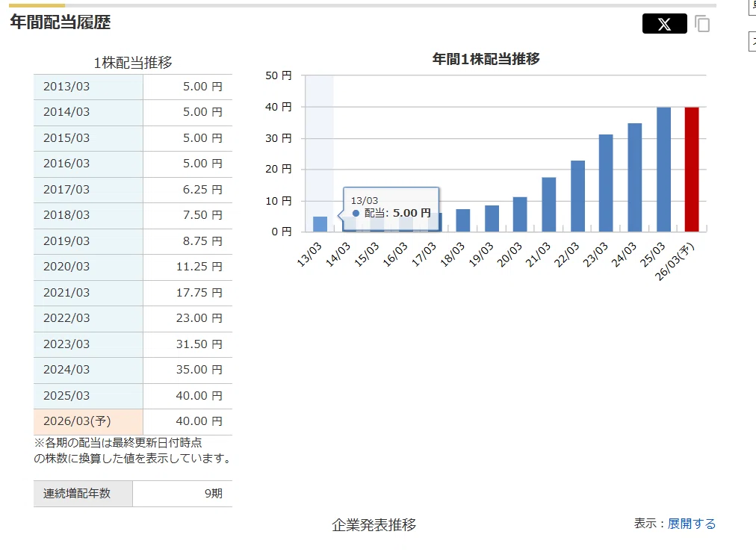Select the 2015/03 table cell
Viewport: 756px width, 555px height.
(88, 138)
